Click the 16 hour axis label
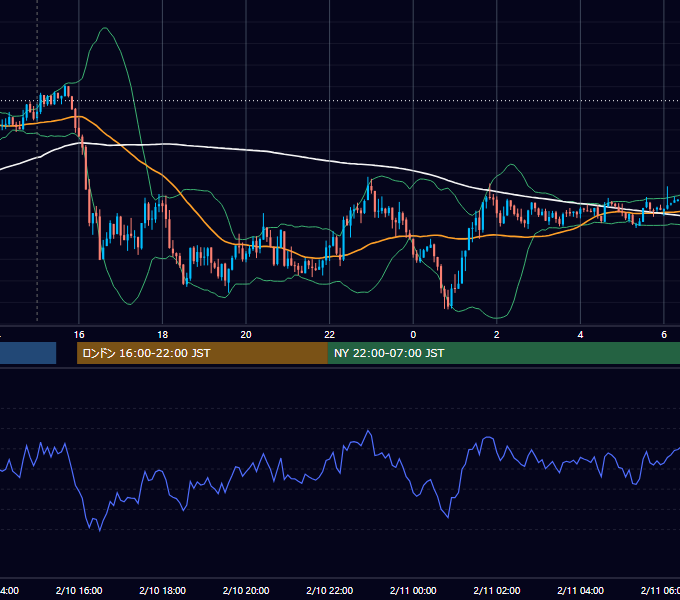 (79, 334)
